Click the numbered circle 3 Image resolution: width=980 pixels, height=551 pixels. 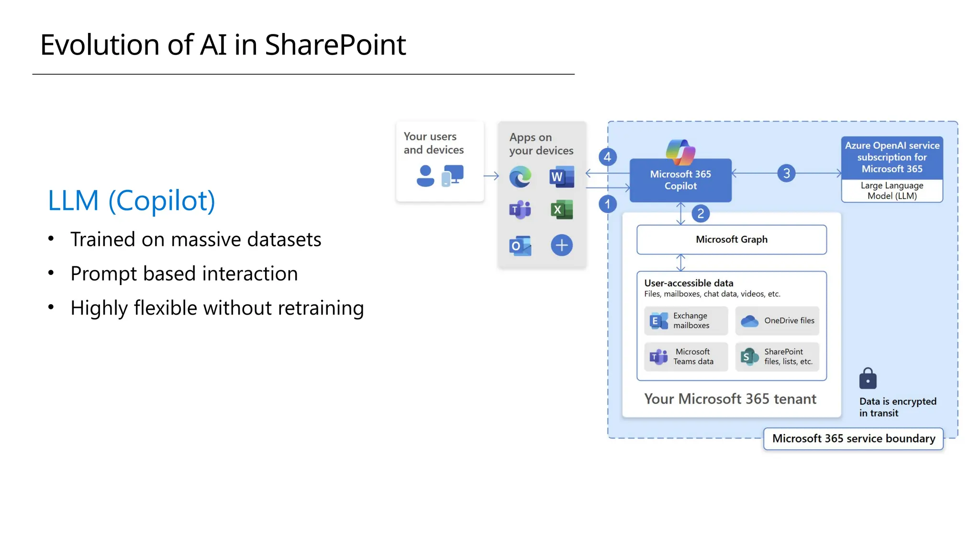pyautogui.click(x=786, y=173)
